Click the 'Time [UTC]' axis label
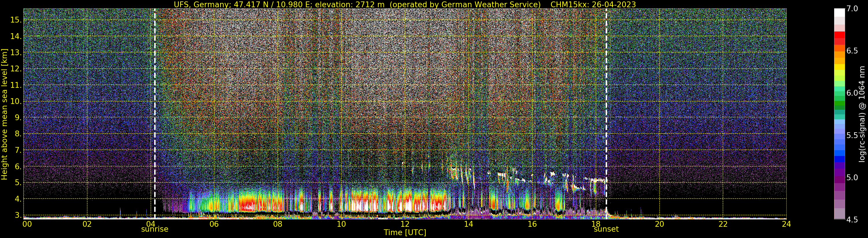The image size is (868, 238). coord(405,233)
